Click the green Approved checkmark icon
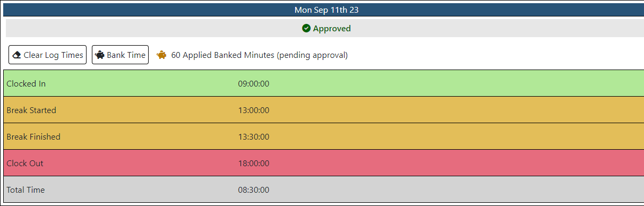 pos(306,28)
